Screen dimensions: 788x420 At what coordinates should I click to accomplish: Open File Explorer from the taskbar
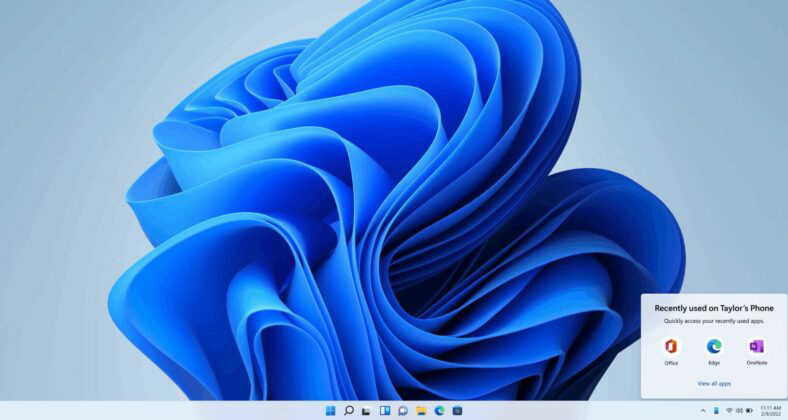420,410
